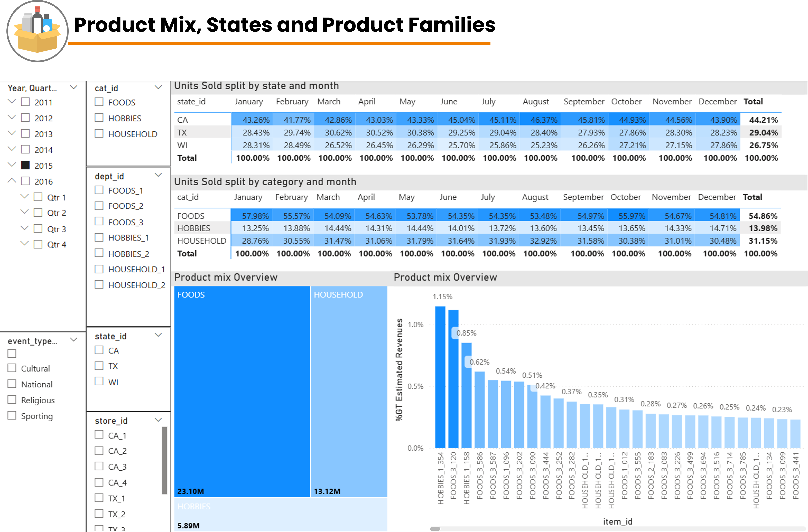Screen dimensions: 808x532
Task: Click the grocery box logo icon
Action: [37, 31]
